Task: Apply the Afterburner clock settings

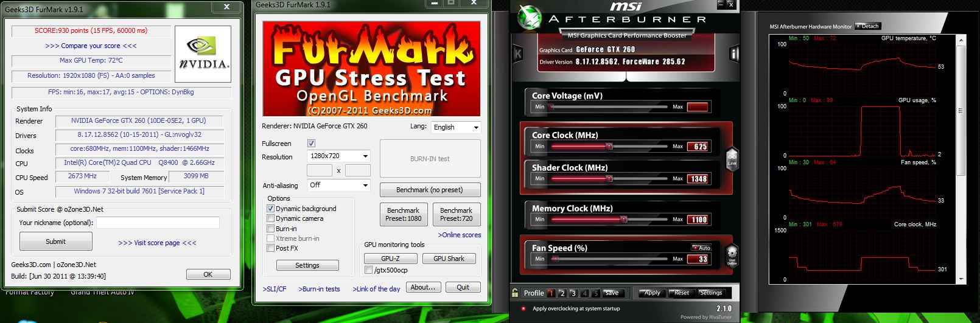Action: pyautogui.click(x=652, y=293)
